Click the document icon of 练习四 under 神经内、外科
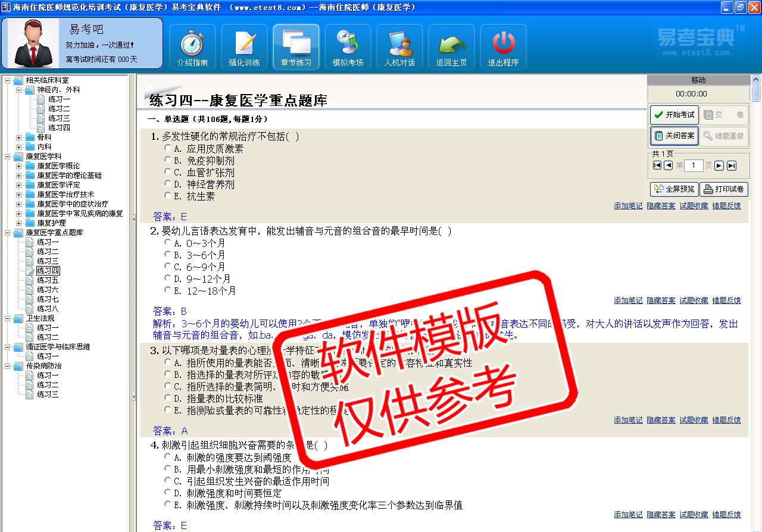This screenshot has width=762, height=532. pyautogui.click(x=41, y=128)
